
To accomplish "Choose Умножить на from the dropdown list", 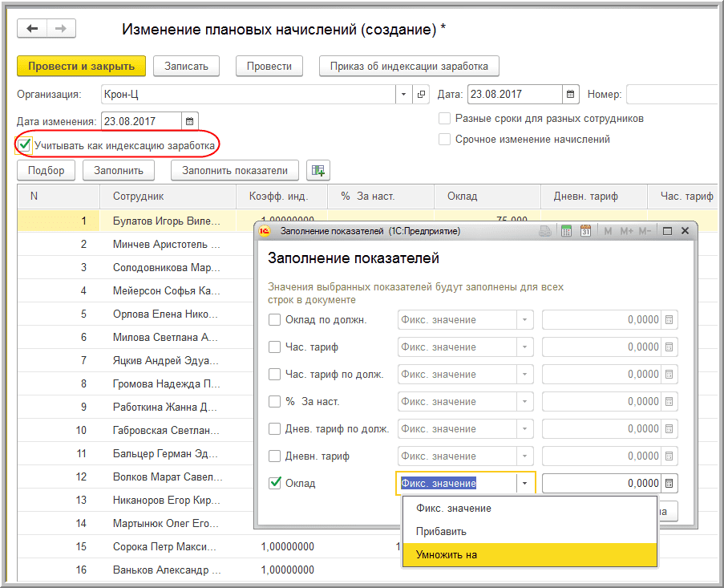I will pyautogui.click(x=530, y=555).
